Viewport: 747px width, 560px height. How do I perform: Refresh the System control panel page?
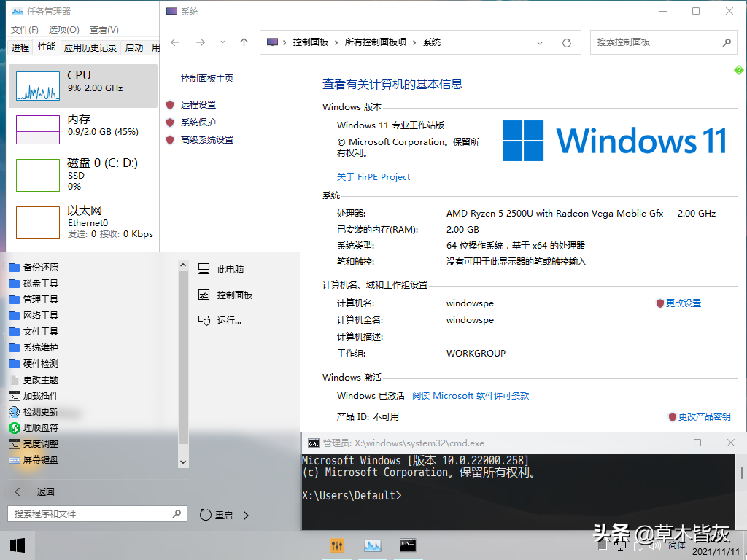coord(566,43)
